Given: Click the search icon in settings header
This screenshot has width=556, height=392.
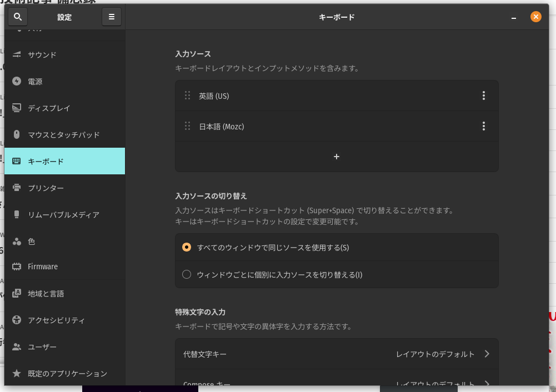Looking at the screenshot, I should click(x=18, y=17).
